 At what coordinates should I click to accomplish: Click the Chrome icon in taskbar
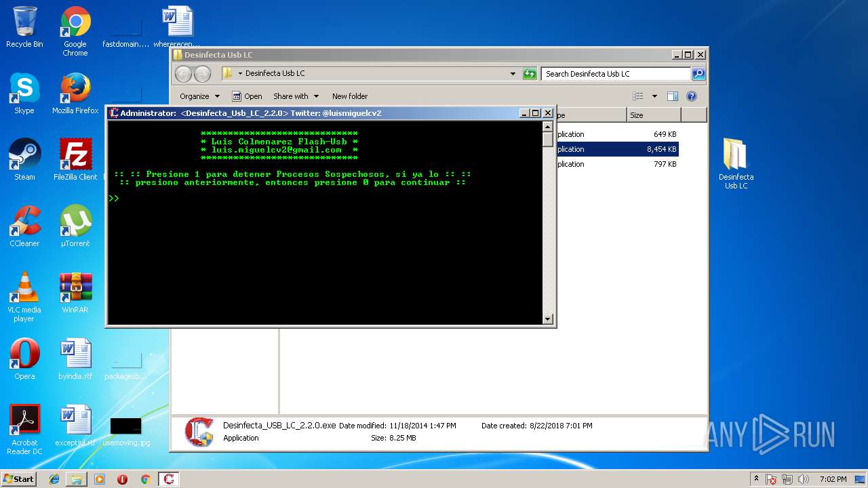pyautogui.click(x=145, y=479)
